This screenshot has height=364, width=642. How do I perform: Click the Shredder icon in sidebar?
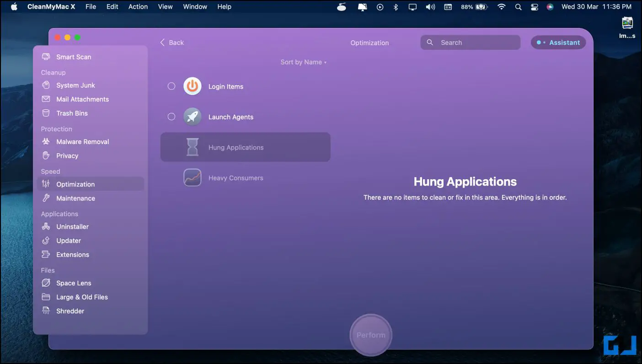tap(46, 311)
